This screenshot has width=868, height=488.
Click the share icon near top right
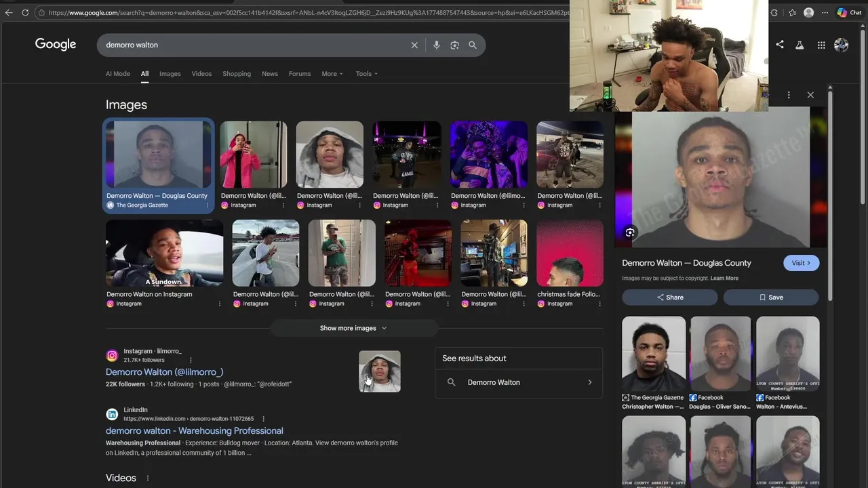(x=780, y=45)
